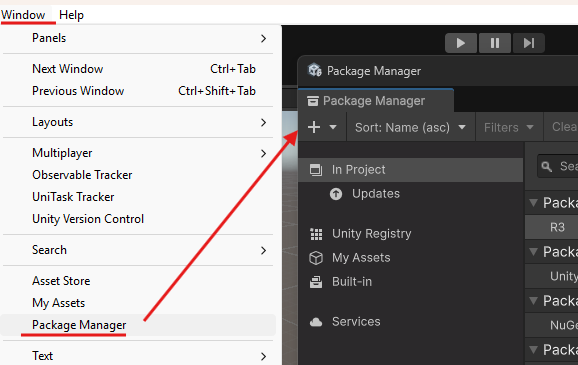Open Sort: Name (asc) dropdown

pos(410,127)
